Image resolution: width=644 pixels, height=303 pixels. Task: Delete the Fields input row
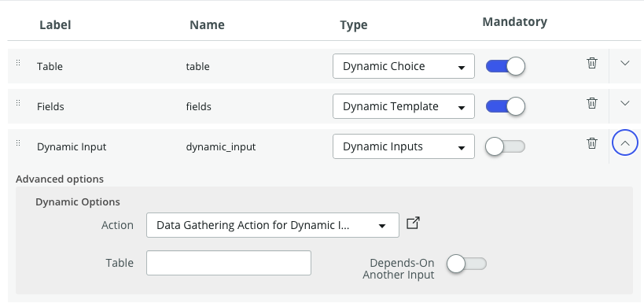(x=592, y=103)
